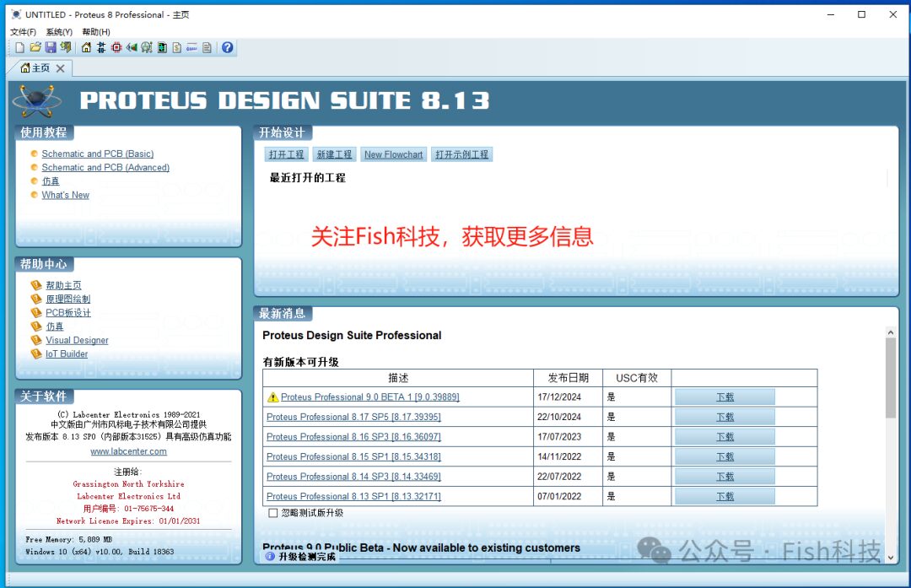Open the Project Notes document icon
Screen dimensions: 911x588
(x=207, y=47)
